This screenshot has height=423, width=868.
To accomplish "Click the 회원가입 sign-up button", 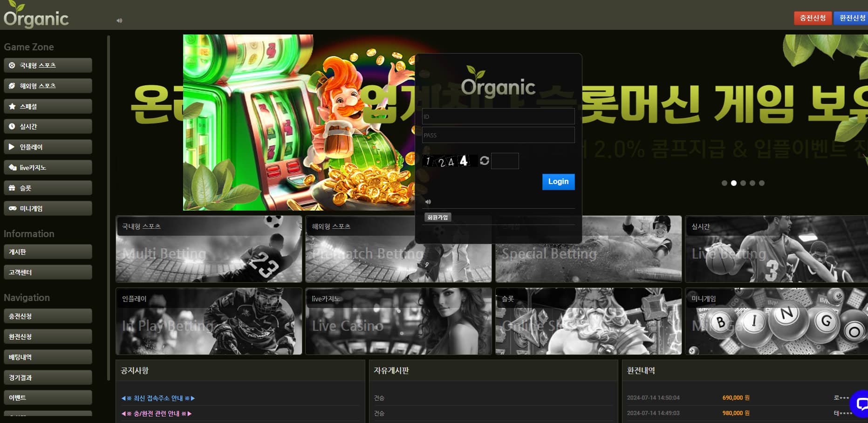I will [437, 218].
